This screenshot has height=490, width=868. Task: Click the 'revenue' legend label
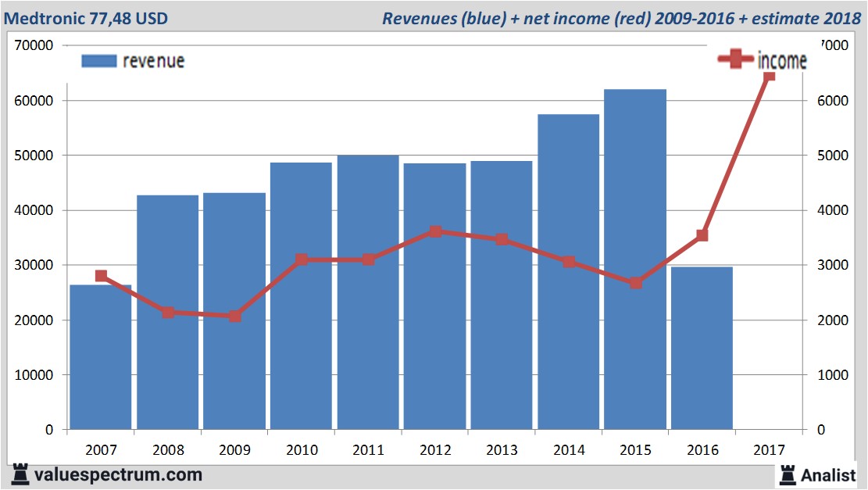pyautogui.click(x=153, y=61)
